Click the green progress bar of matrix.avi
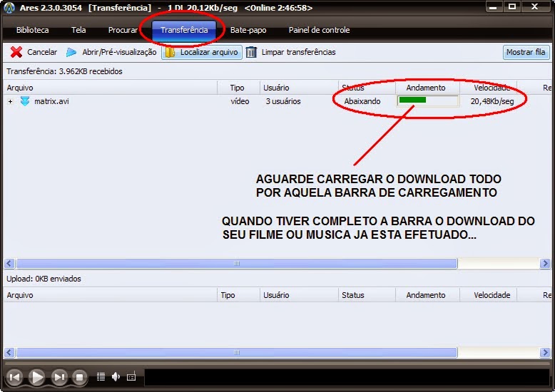 427,100
